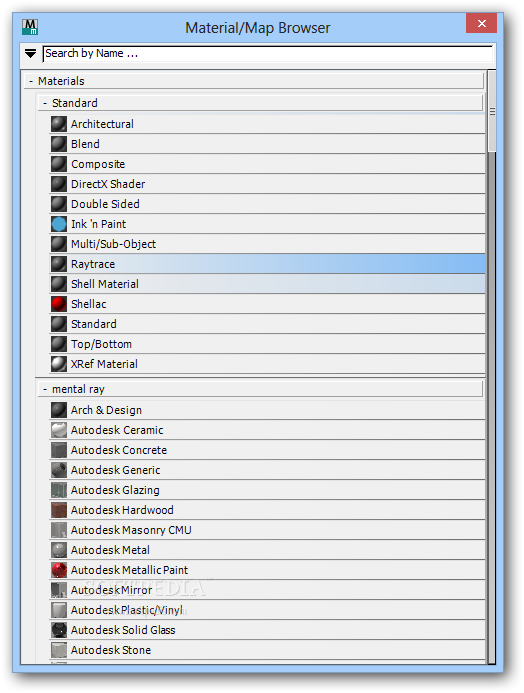Select the Autodesk Hardwood label

tap(122, 510)
